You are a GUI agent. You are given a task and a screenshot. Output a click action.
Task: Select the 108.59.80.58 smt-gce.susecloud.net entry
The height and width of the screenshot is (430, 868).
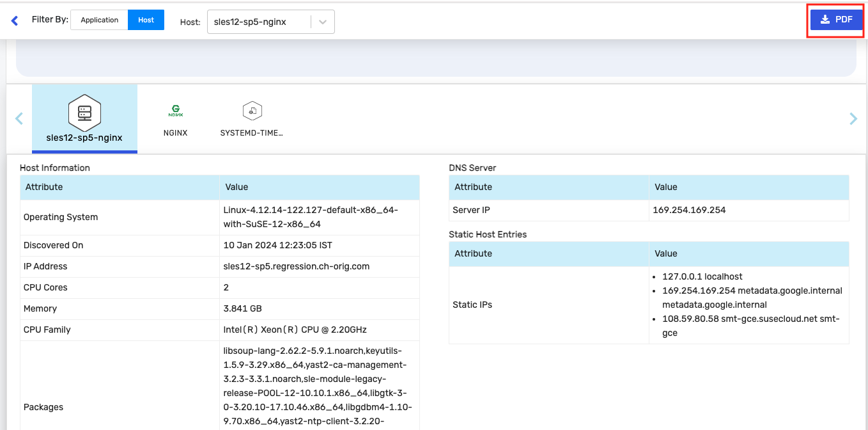tap(750, 326)
